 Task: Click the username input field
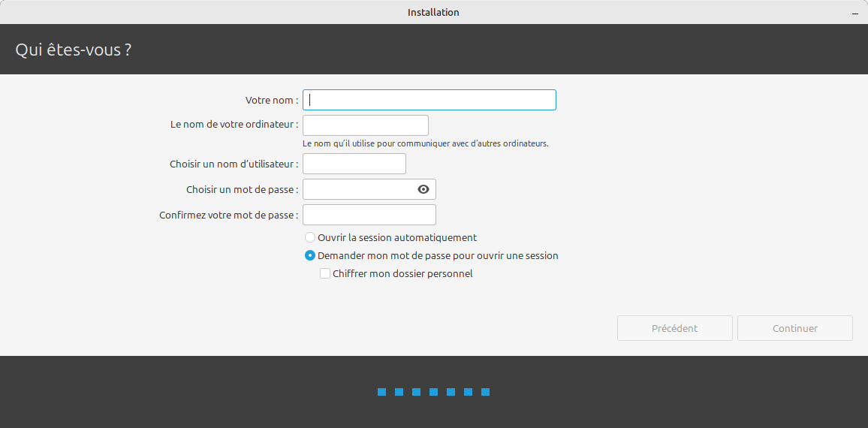click(354, 164)
